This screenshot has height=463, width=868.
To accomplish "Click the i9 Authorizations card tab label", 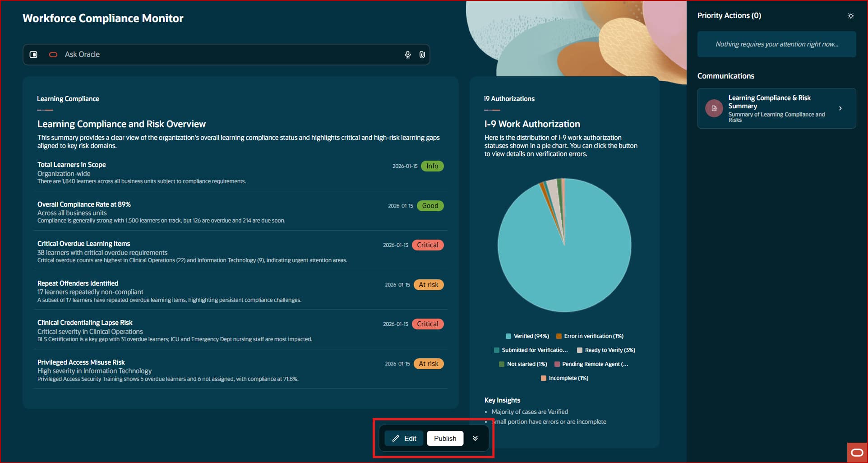I will (x=509, y=99).
